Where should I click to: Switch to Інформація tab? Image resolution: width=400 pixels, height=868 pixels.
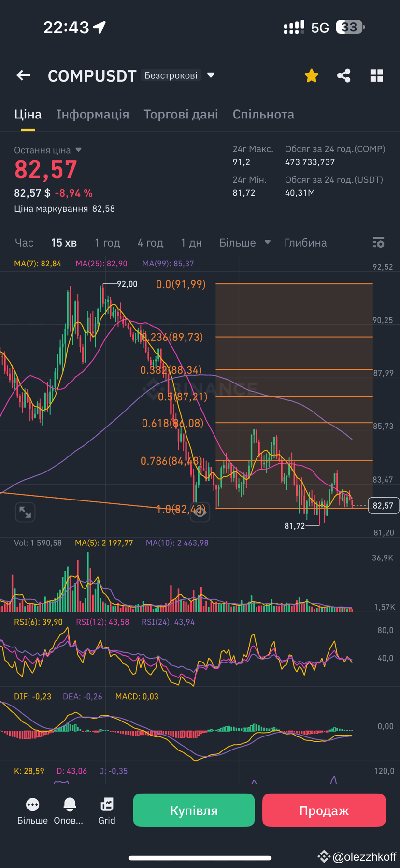click(x=93, y=114)
